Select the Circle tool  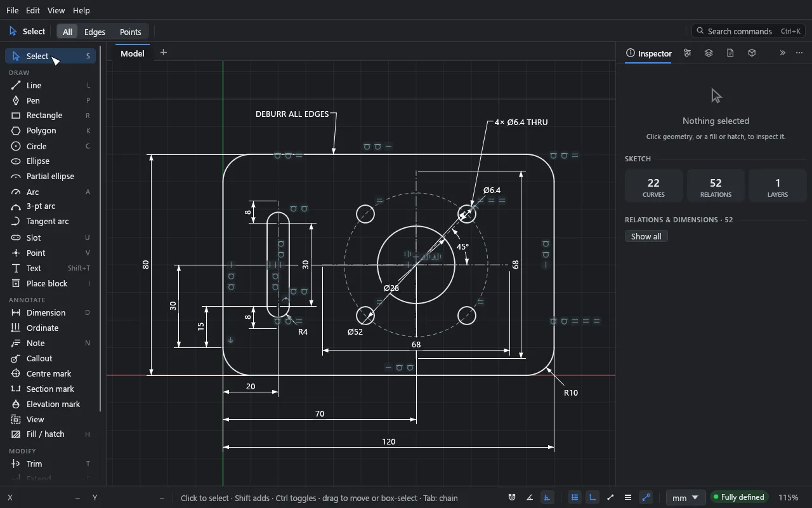[51, 146]
